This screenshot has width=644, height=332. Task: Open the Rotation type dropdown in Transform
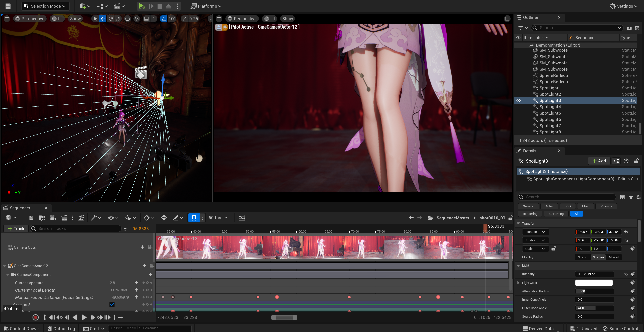point(535,240)
